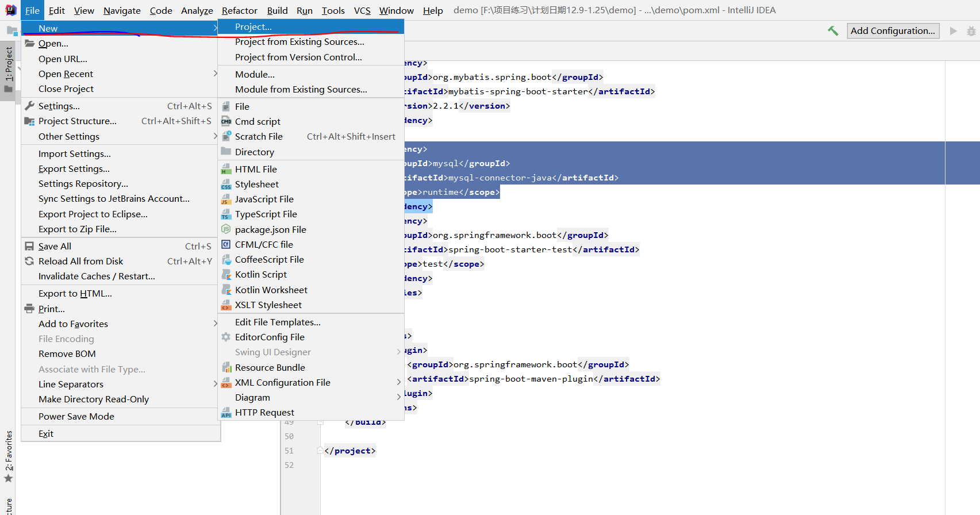
Task: Click the Kotlin Script icon
Action: point(226,274)
